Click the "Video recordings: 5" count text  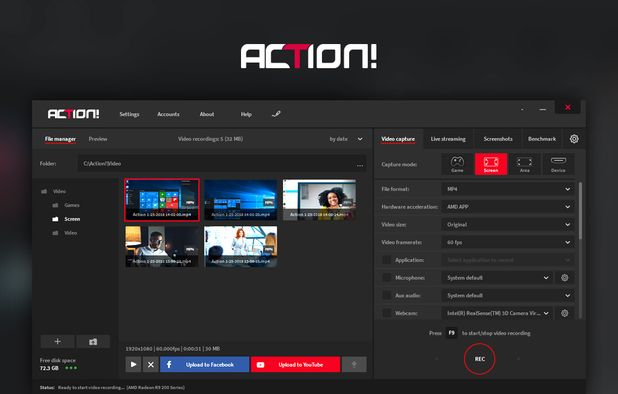[210, 139]
